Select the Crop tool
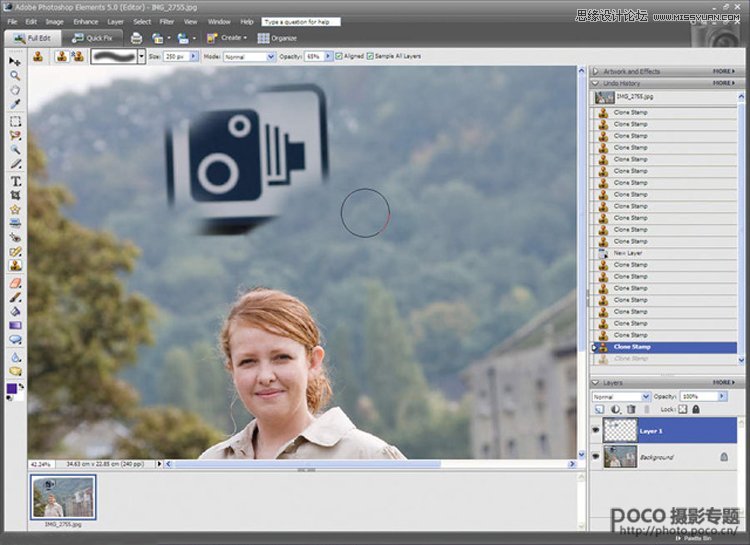 (15, 195)
